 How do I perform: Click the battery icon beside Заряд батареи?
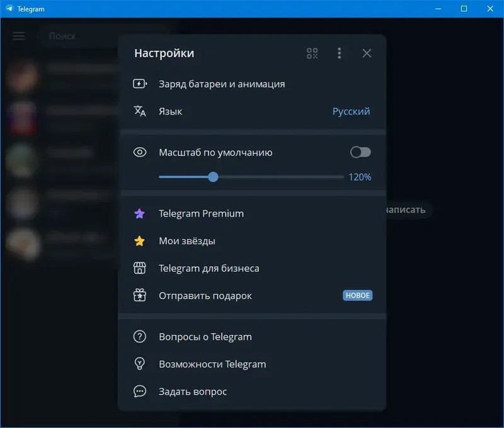point(140,84)
